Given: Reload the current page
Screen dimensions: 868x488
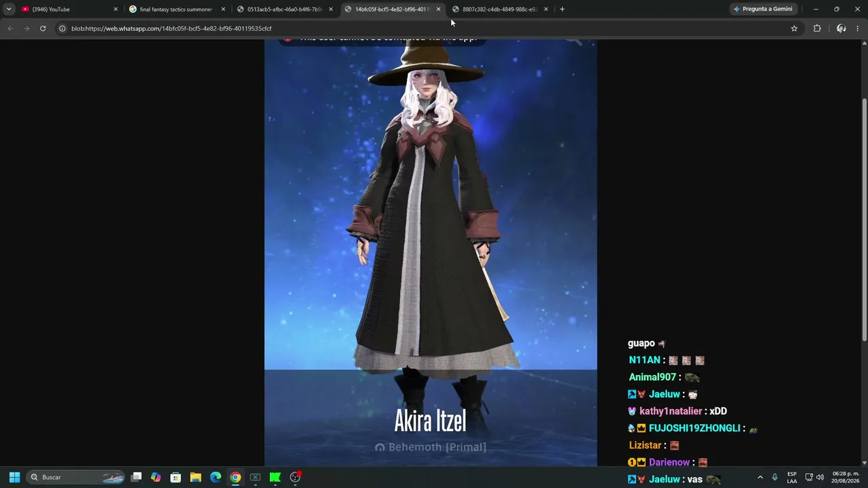Looking at the screenshot, I should 43,28.
